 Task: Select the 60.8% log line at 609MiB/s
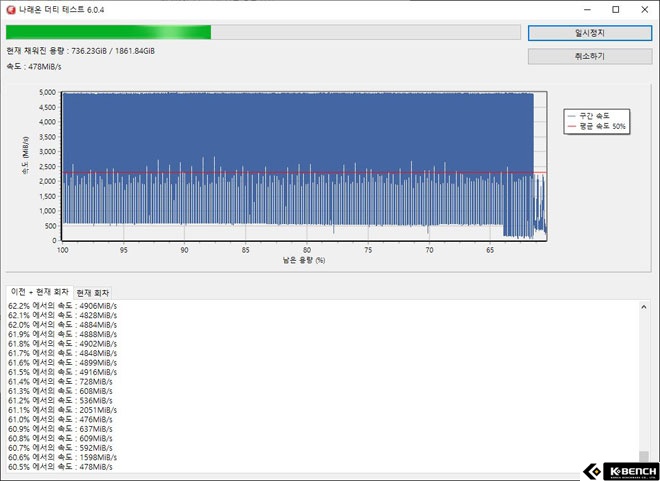point(60,438)
